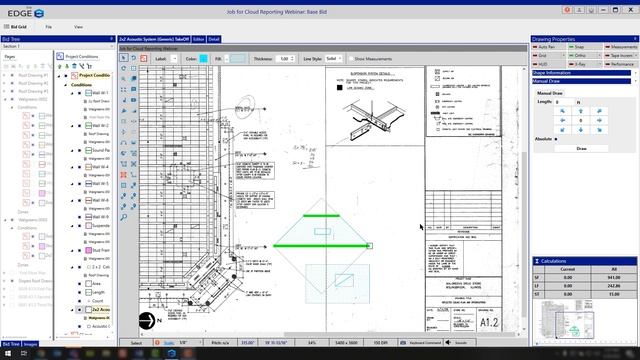This screenshot has width=640, height=360.
Task: Open the Scale dropdown in the status bar
Action: pos(200,343)
